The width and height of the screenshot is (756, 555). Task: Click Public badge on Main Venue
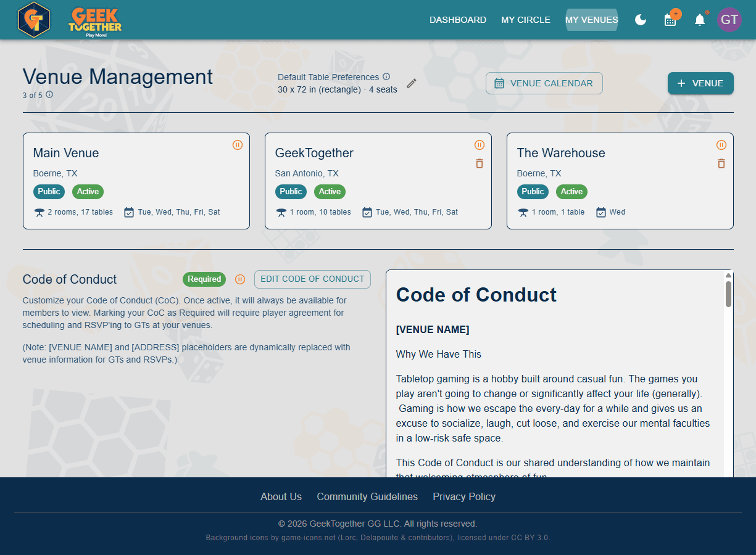pos(49,192)
